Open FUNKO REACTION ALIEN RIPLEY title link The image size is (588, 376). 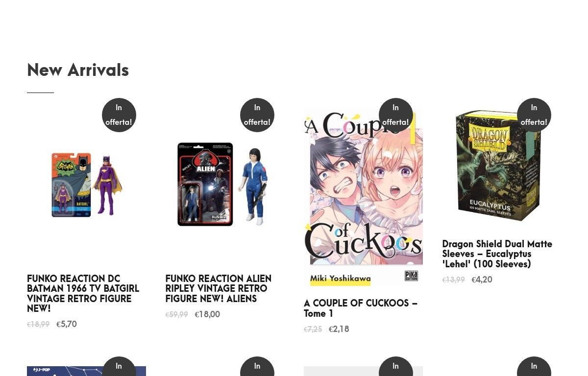pyautogui.click(x=219, y=289)
